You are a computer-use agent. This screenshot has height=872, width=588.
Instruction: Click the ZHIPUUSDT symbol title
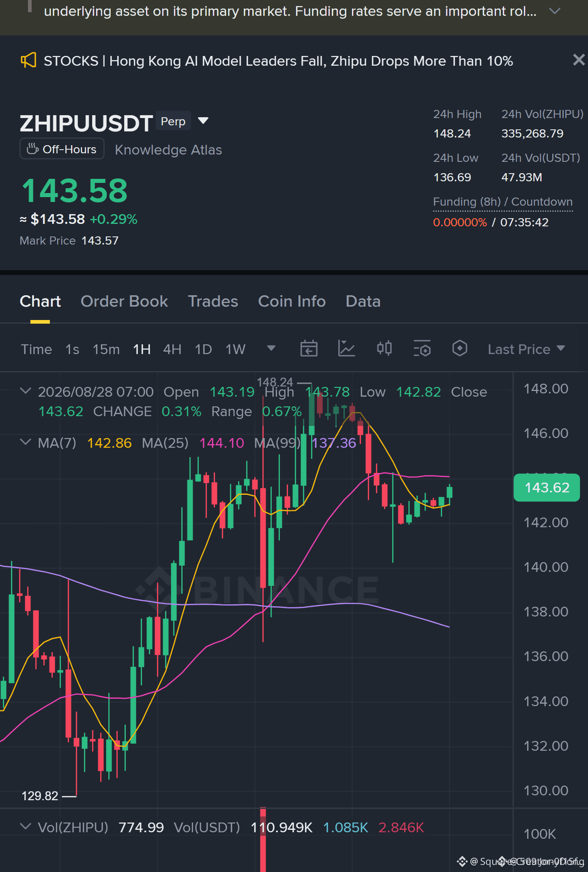pos(86,123)
